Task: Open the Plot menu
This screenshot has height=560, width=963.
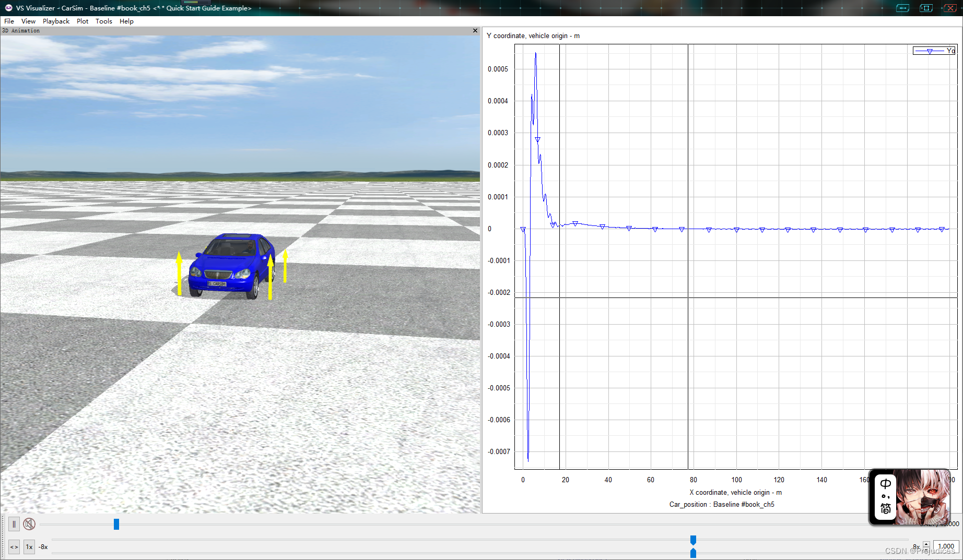Action: (x=83, y=21)
